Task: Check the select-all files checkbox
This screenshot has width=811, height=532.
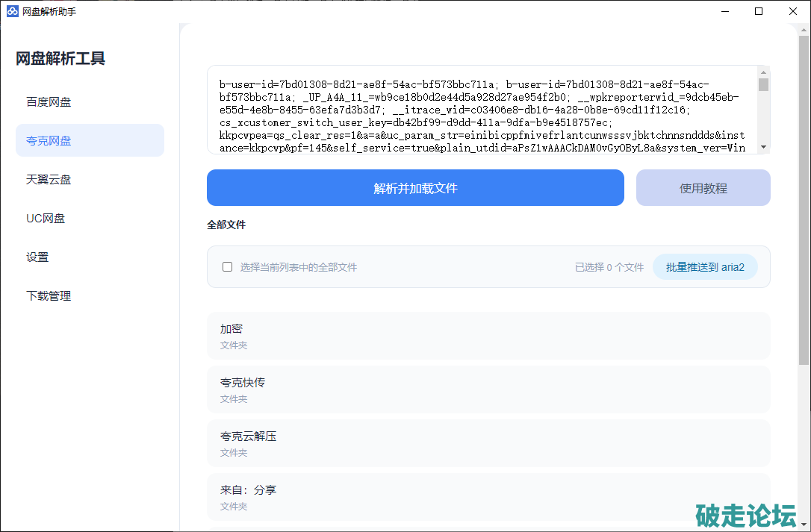Action: pyautogui.click(x=228, y=267)
